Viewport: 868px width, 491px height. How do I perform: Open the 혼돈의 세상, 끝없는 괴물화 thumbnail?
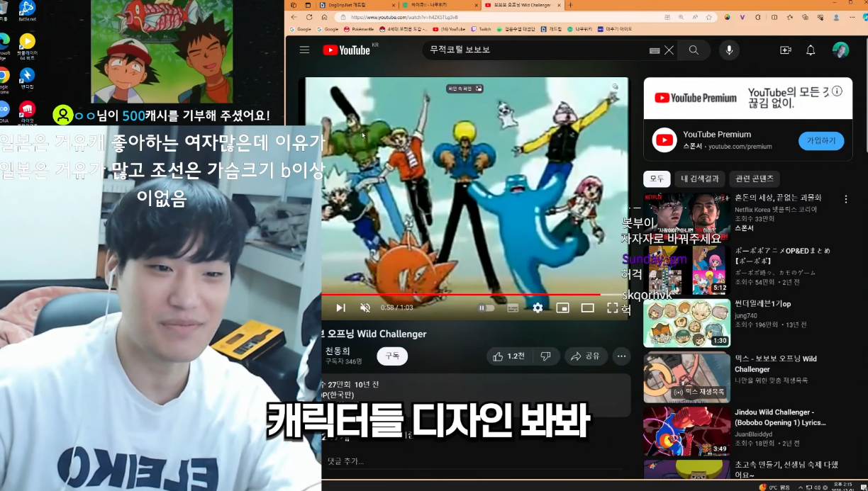tap(686, 217)
